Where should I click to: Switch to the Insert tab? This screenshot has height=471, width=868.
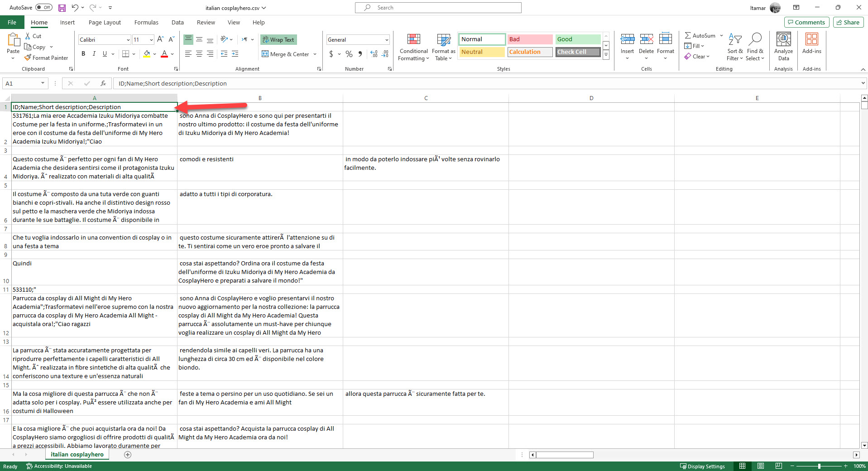pos(67,22)
